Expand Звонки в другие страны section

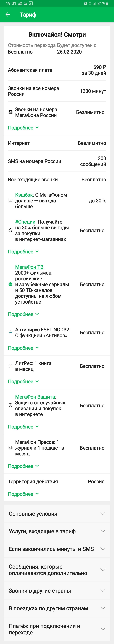click(57, 591)
